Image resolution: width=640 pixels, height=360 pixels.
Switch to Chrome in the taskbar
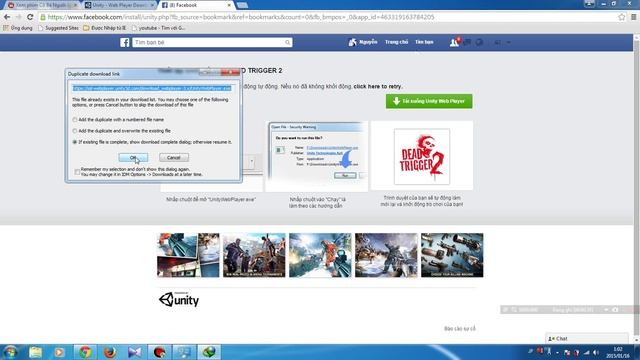[x=85, y=352]
